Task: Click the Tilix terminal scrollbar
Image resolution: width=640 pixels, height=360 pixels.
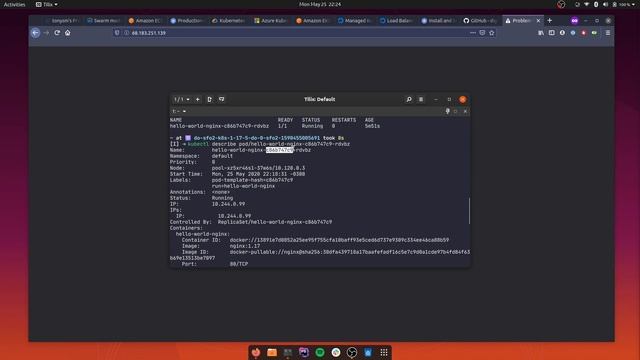Action: click(469, 211)
